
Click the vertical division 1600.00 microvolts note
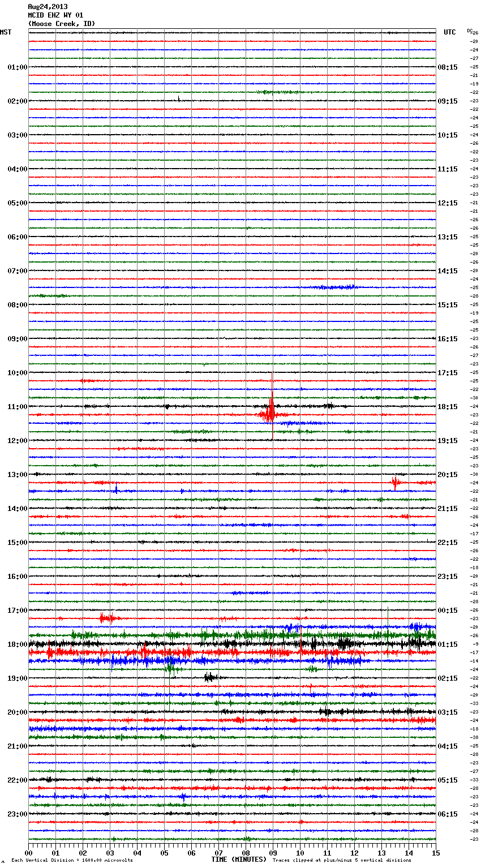coord(72,861)
